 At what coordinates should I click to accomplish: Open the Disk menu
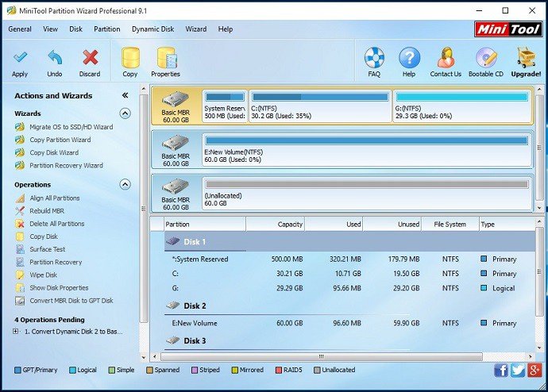75,29
